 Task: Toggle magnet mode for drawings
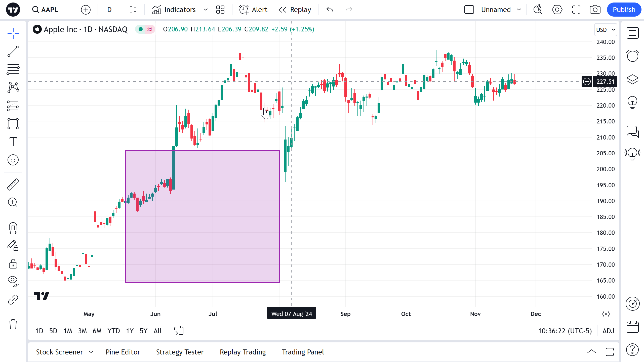click(13, 228)
